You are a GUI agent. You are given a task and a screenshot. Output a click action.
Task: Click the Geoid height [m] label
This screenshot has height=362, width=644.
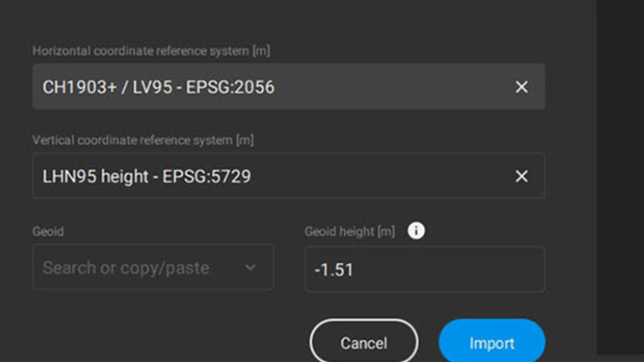click(349, 232)
